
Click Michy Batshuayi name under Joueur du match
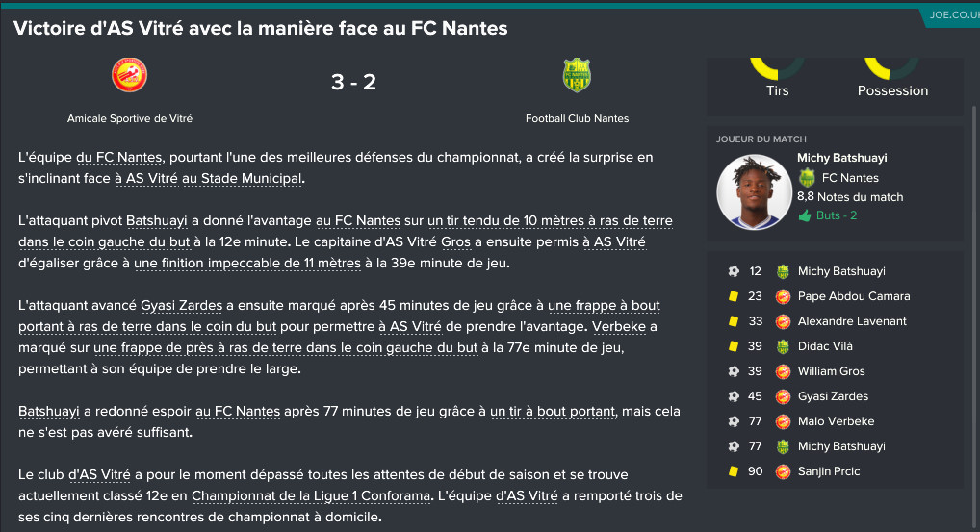(x=842, y=158)
